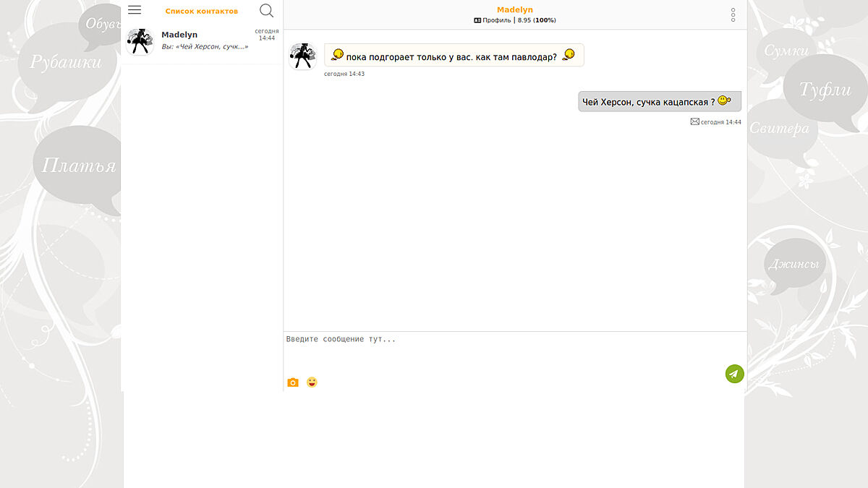Click the Джинсы speech bubble
Screen dimensions: 868x488
tap(793, 264)
